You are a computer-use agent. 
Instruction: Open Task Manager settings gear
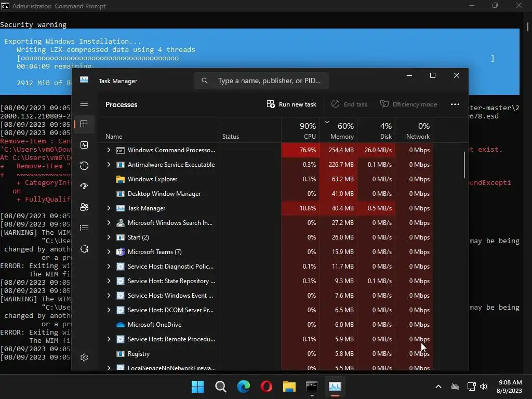click(84, 357)
